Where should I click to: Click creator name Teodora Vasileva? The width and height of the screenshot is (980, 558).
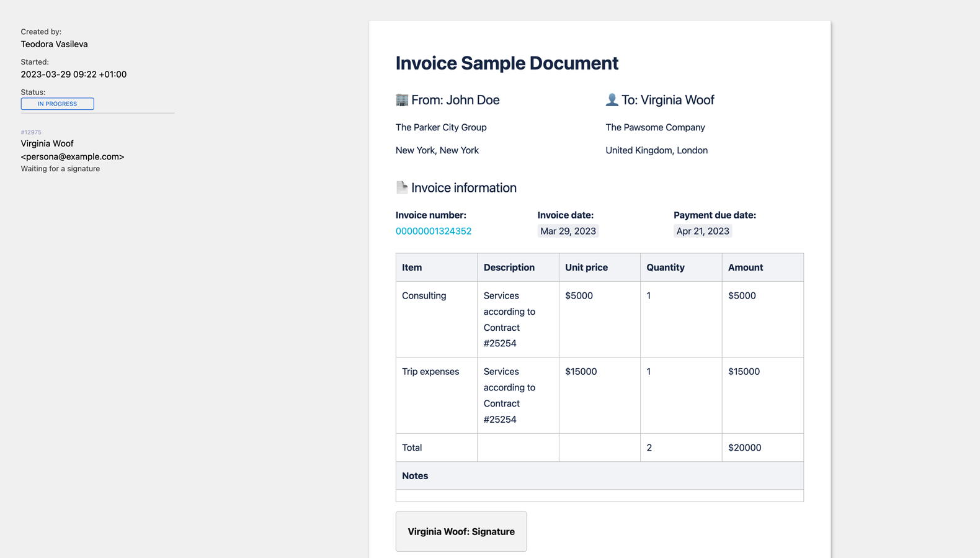(54, 44)
